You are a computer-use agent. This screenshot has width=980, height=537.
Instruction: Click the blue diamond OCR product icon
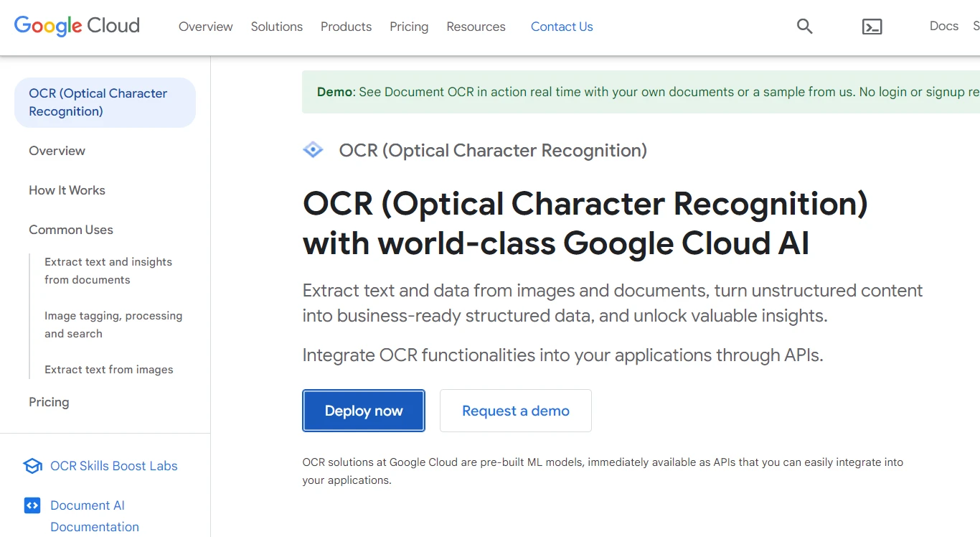point(313,150)
